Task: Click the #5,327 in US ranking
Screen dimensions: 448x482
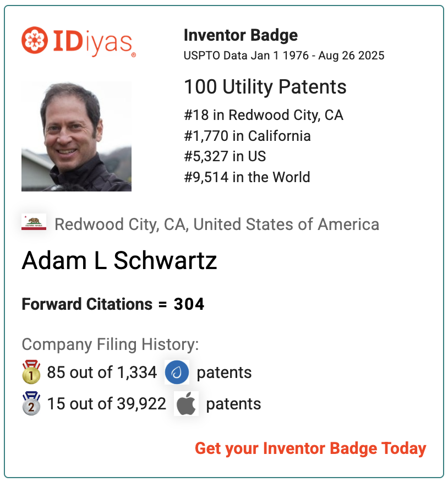Action: pos(225,156)
